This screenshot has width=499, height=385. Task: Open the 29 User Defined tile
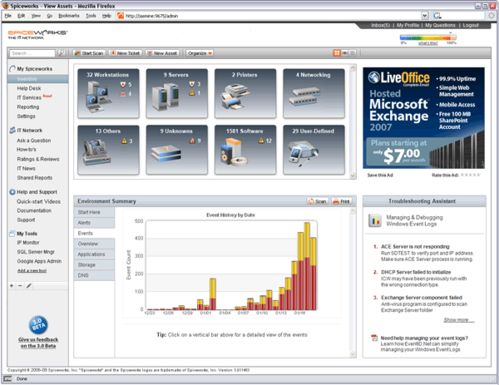tap(314, 150)
